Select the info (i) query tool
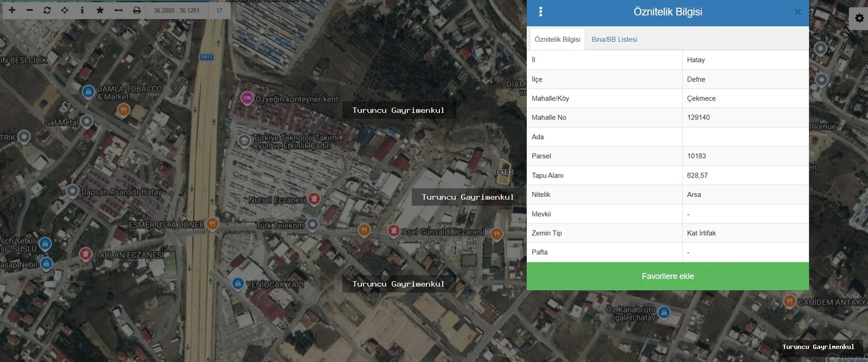The height and width of the screenshot is (362, 868). (82, 10)
